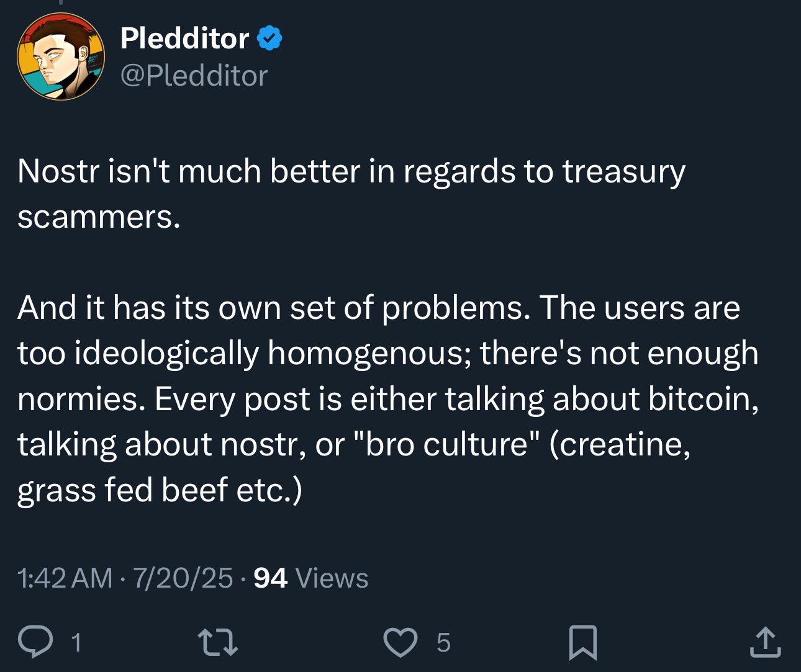801x672 pixels.
Task: Open Pledditor's profile avatar picture
Action: [61, 56]
